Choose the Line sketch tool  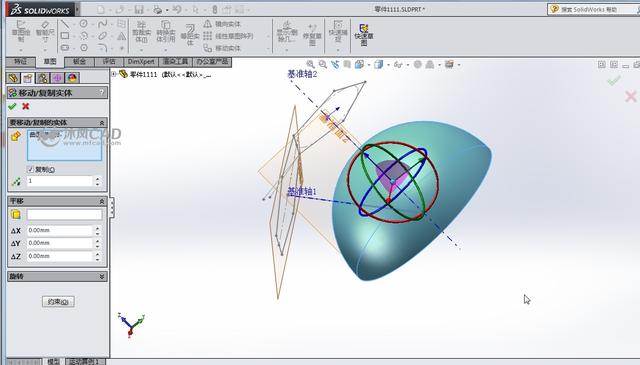point(65,24)
